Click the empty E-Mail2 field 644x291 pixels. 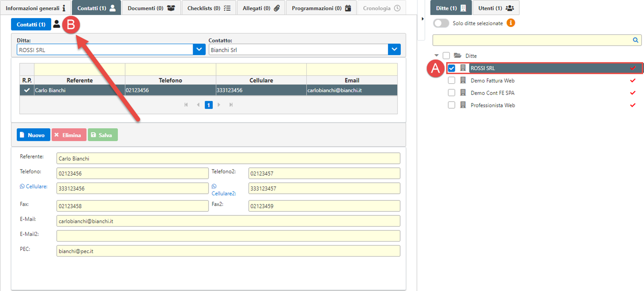[228, 236]
